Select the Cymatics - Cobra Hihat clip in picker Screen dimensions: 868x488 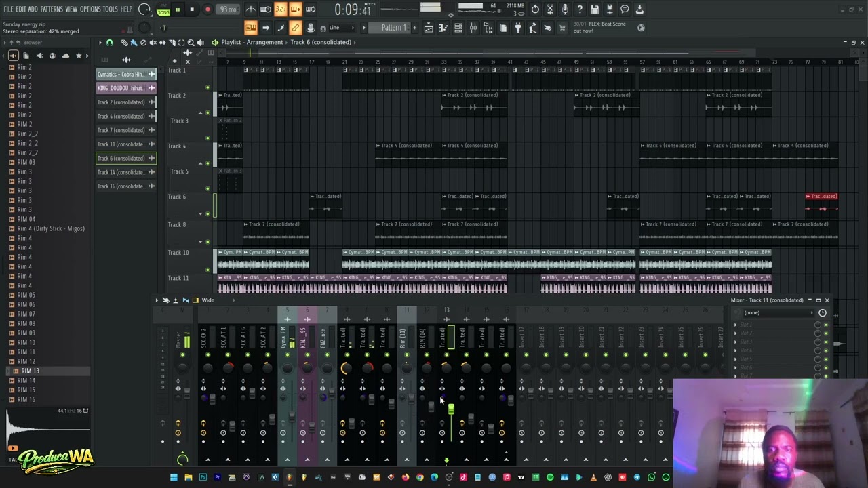[x=126, y=74]
